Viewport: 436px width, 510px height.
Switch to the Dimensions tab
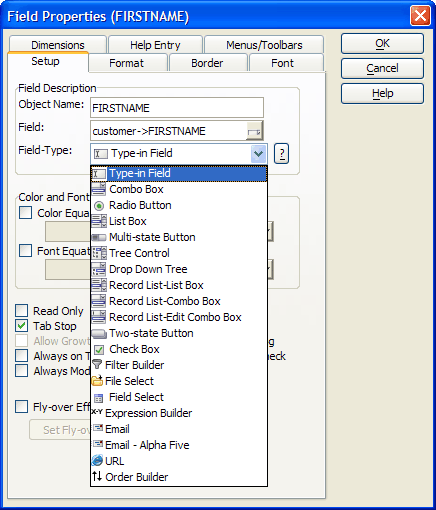[x=58, y=45]
